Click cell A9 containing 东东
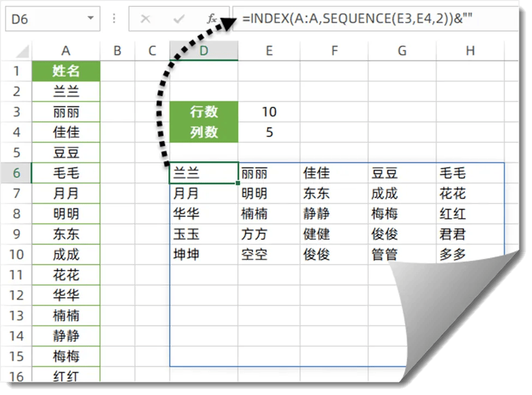Image resolution: width=532 pixels, height=395 pixels. [66, 234]
